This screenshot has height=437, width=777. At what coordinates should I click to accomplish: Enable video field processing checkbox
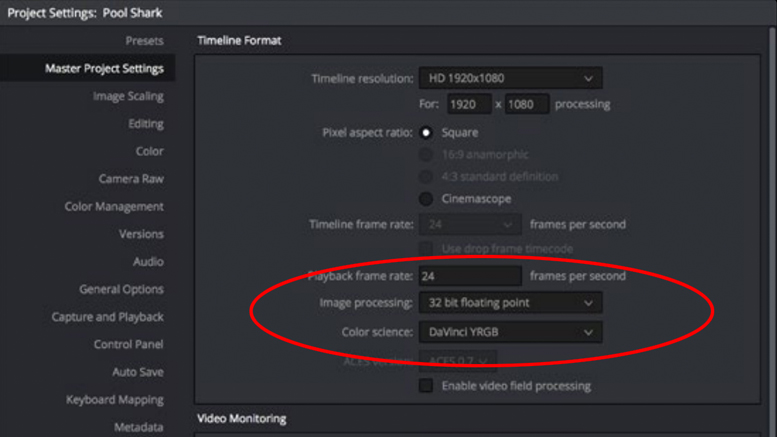pos(426,385)
